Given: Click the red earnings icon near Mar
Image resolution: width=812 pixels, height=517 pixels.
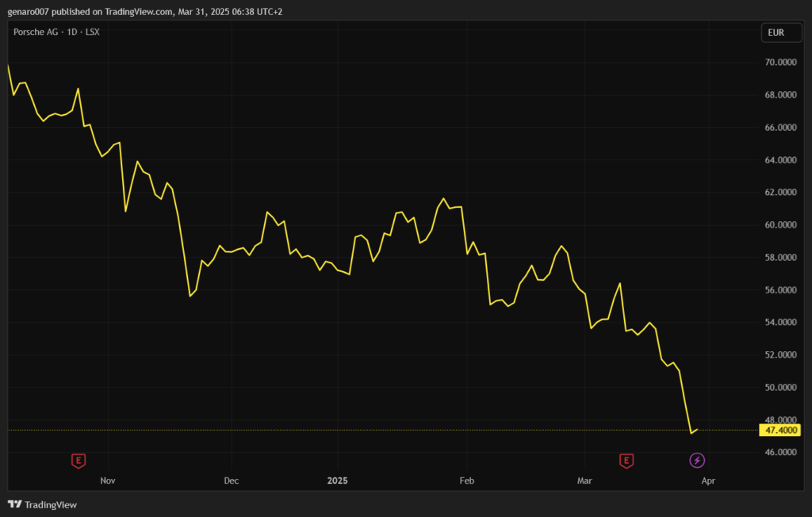Looking at the screenshot, I should 626,460.
